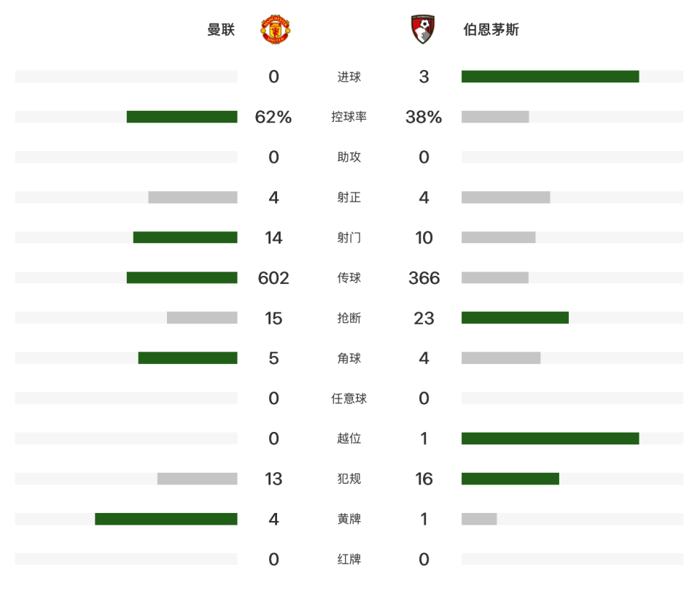Image resolution: width=700 pixels, height=591 pixels.
Task: Click Manchester United's green 黄牌 bar
Action: 166,519
